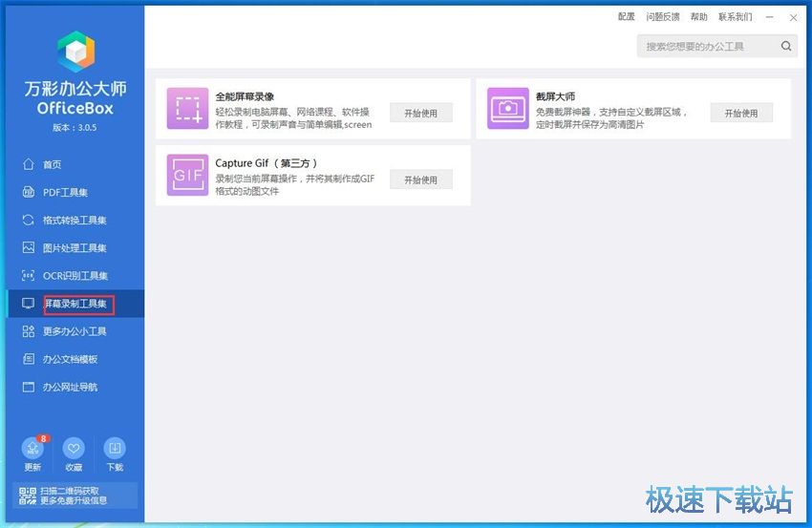Open 联系我们 contact link
Viewport: 812px width, 528px height.
(736, 16)
